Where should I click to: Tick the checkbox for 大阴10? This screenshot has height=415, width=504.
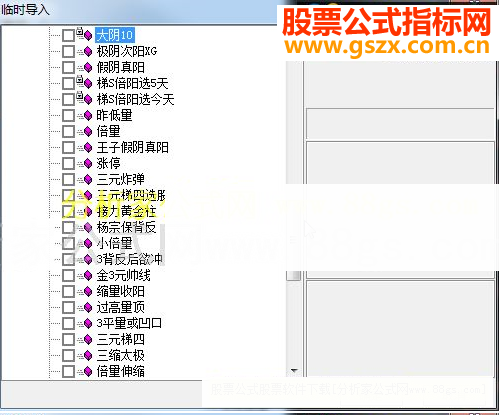coord(68,35)
